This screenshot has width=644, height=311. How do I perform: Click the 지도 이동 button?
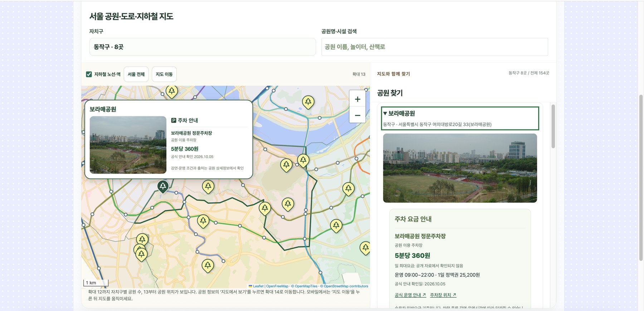click(x=164, y=74)
